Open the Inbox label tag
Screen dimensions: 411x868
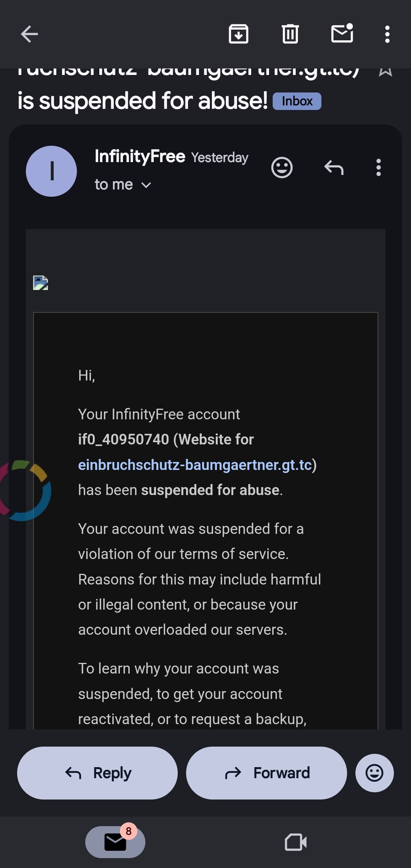[x=297, y=101]
